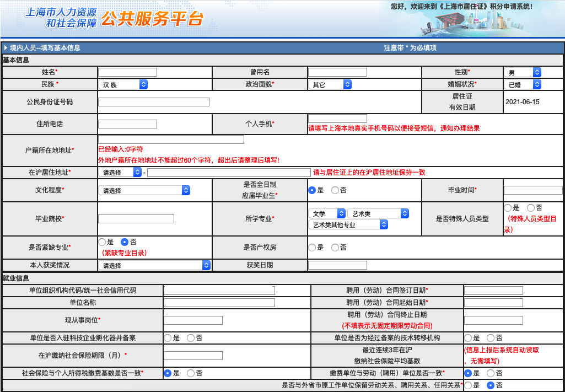565x392 pixels.
Task: Select 是 for 是否特殊人员类型
Action: coord(508,208)
